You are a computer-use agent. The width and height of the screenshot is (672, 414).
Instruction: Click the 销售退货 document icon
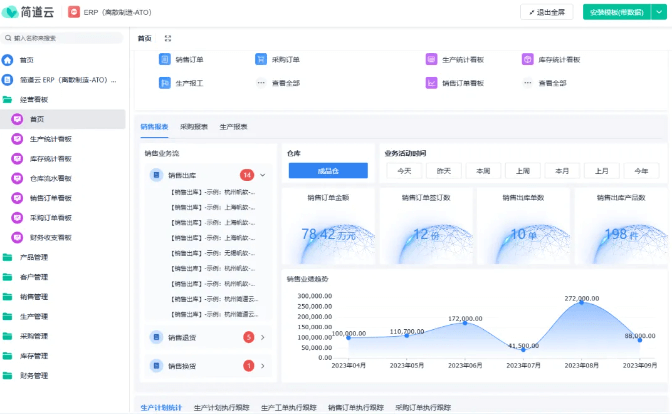point(156,337)
